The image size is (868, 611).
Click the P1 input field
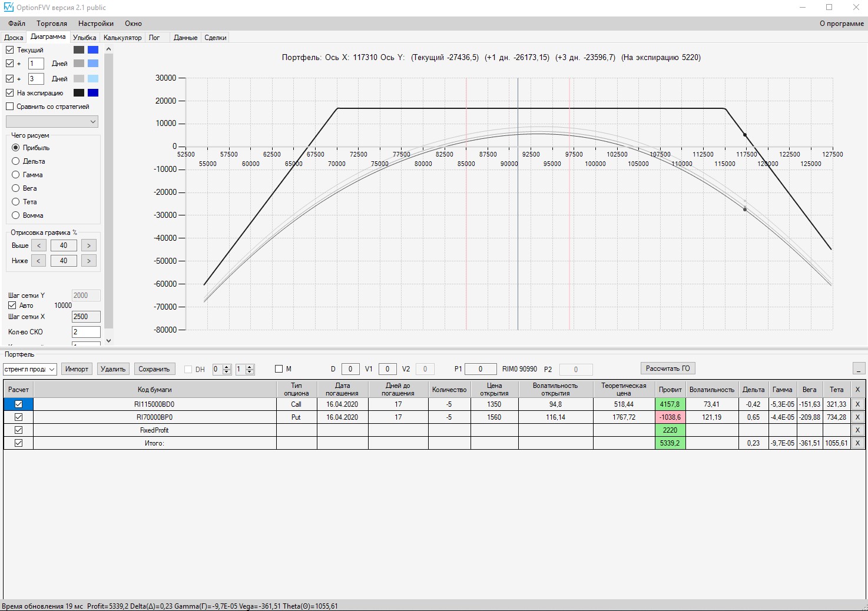[x=481, y=369]
